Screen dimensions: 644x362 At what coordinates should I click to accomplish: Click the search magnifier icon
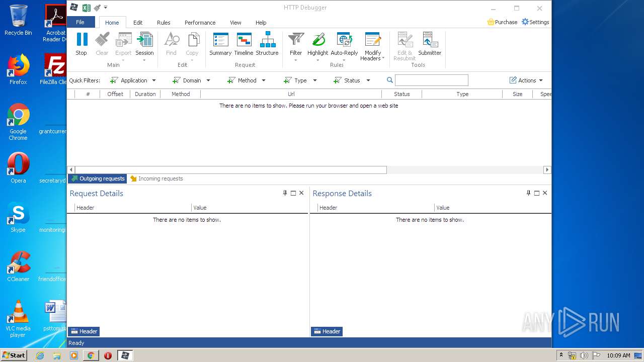coord(390,80)
